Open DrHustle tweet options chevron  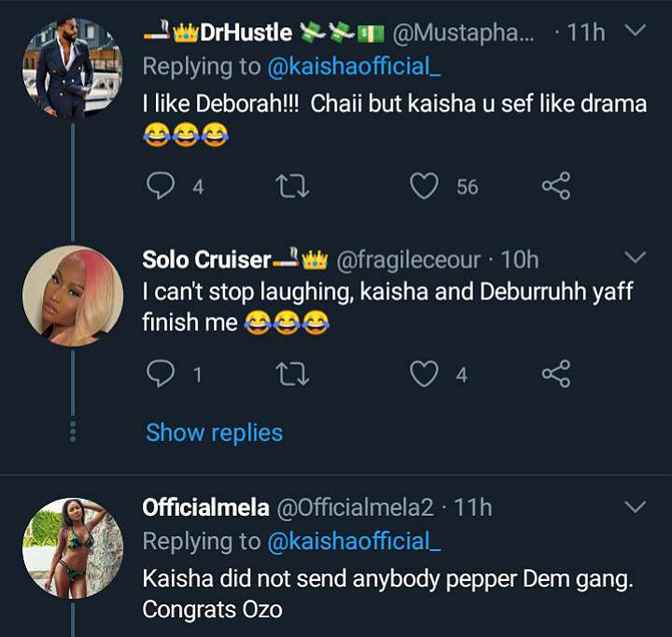634,33
